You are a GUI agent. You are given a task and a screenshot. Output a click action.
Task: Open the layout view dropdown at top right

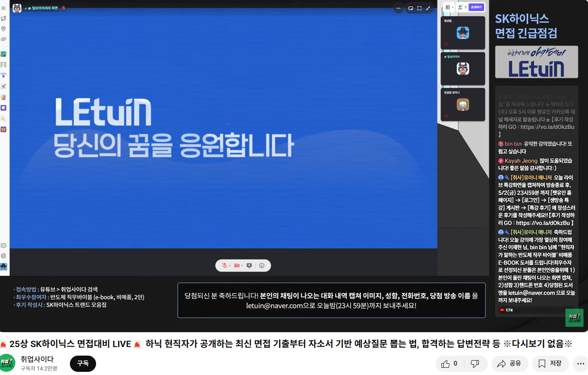coord(449,7)
